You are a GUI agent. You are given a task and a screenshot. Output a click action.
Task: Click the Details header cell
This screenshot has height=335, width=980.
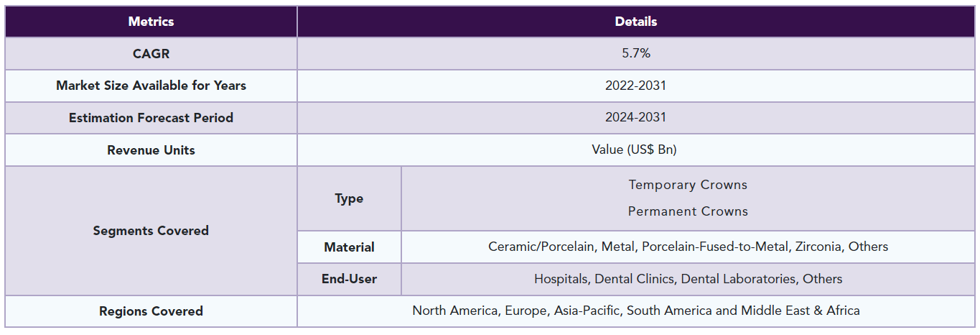coord(636,22)
